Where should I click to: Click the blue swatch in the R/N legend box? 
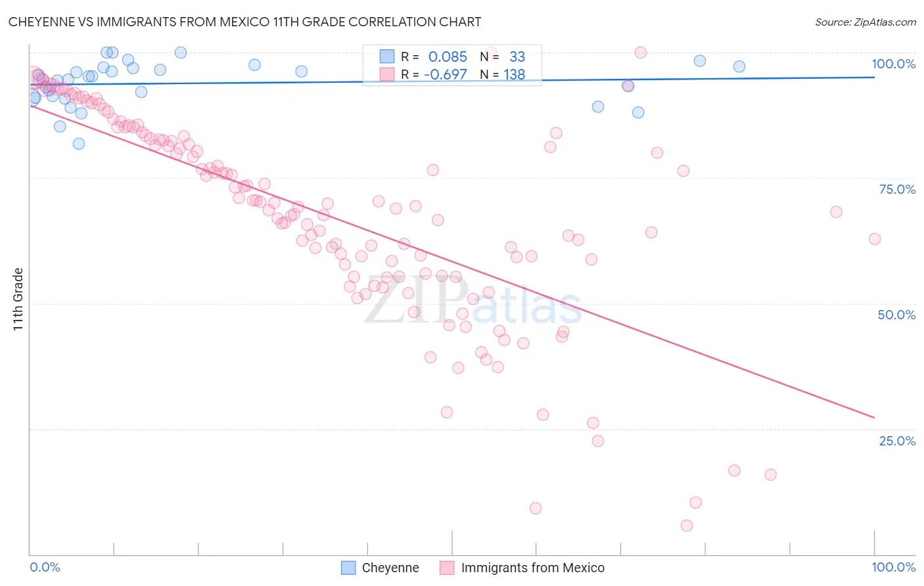[x=387, y=56]
